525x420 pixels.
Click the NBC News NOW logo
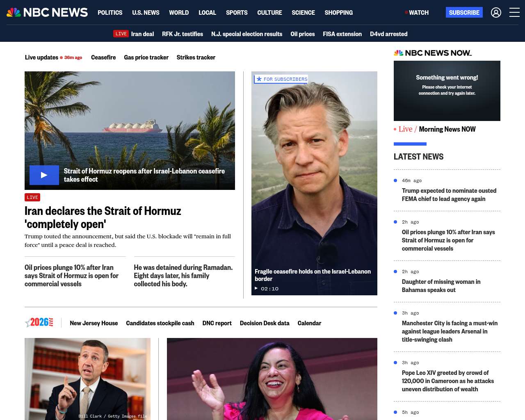[433, 53]
